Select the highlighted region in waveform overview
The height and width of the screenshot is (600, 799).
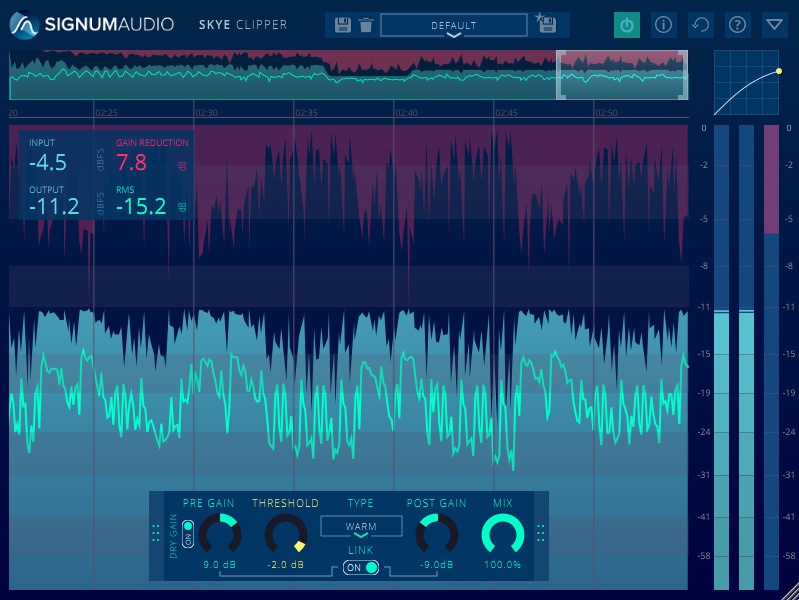pyautogui.click(x=622, y=74)
